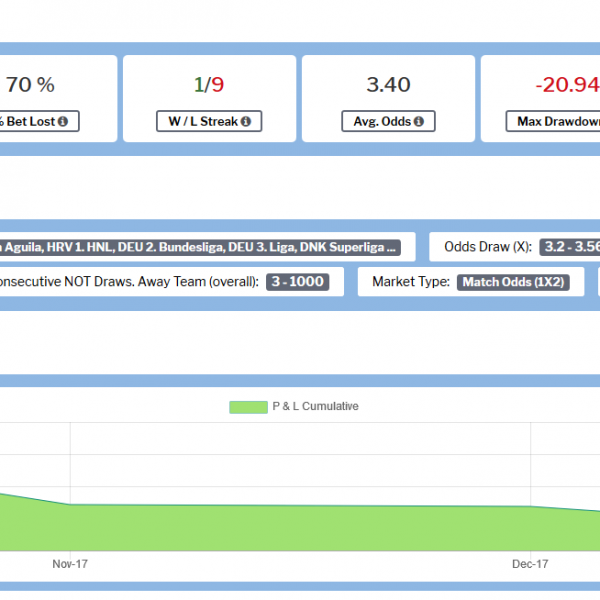
Task: Click the Dec-17 axis label
Action: 530,564
